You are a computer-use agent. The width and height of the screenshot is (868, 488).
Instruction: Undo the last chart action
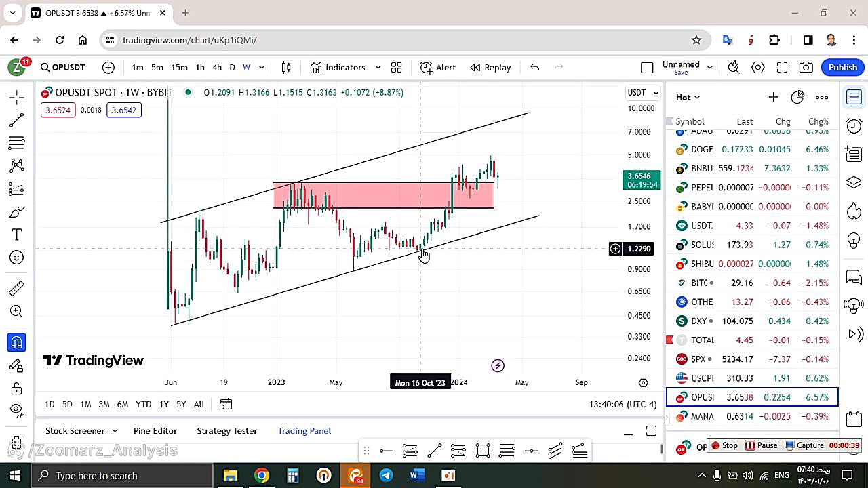(535, 67)
